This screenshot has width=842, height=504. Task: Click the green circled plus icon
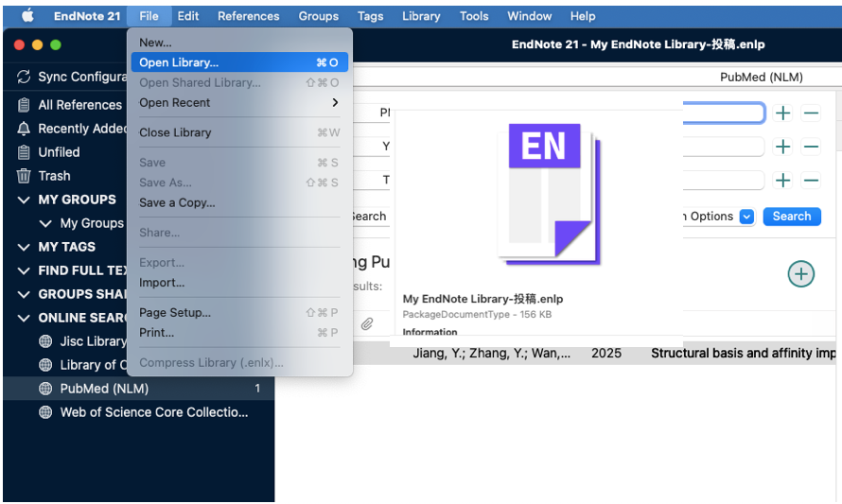pyautogui.click(x=800, y=274)
